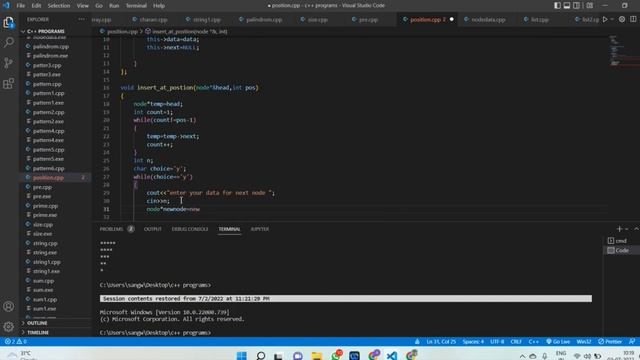Open run button dropdown arrow

(612, 20)
